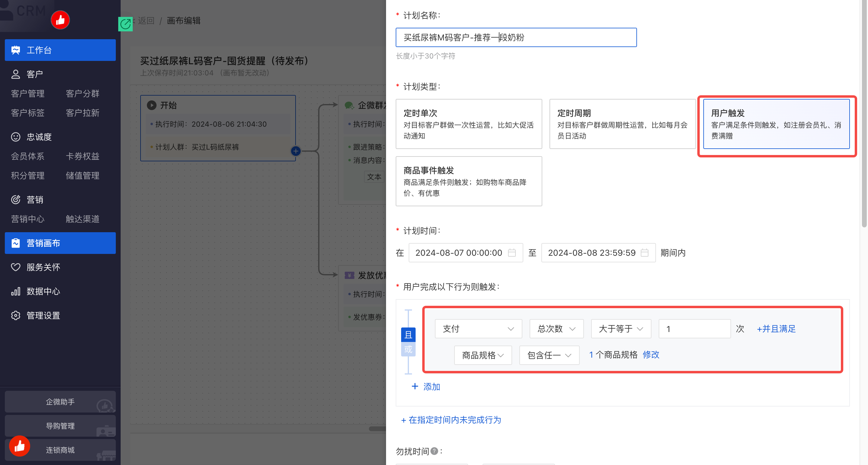The image size is (868, 465).
Task: Click 修改 link for 商品规格
Action: coord(651,354)
